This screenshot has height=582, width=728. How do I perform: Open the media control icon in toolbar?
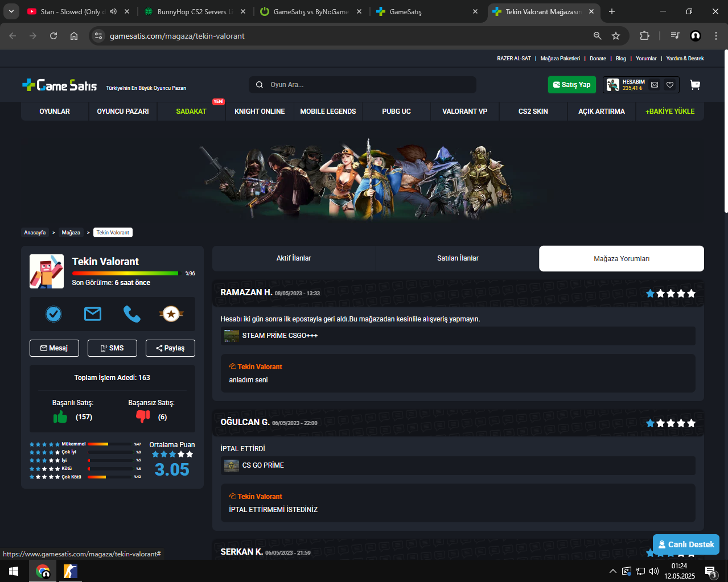[675, 36]
